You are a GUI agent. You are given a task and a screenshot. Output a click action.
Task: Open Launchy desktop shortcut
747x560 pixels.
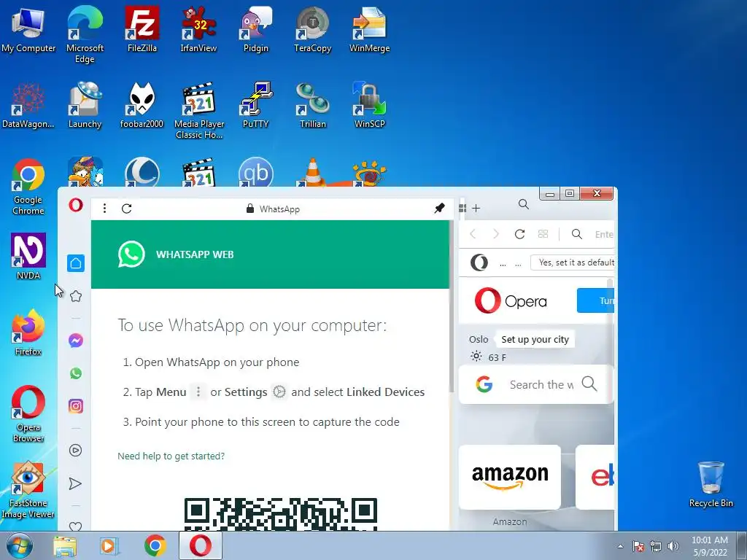coord(85,105)
